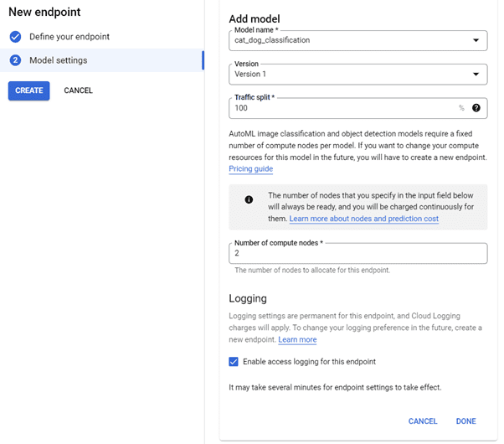The width and height of the screenshot is (504, 444).
Task: Click the Traffic split input field
Action: (358, 108)
